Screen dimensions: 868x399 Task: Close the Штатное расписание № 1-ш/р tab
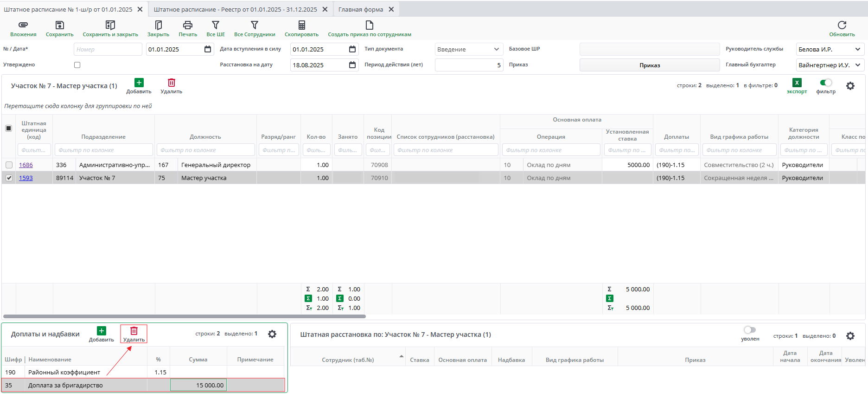(x=140, y=9)
